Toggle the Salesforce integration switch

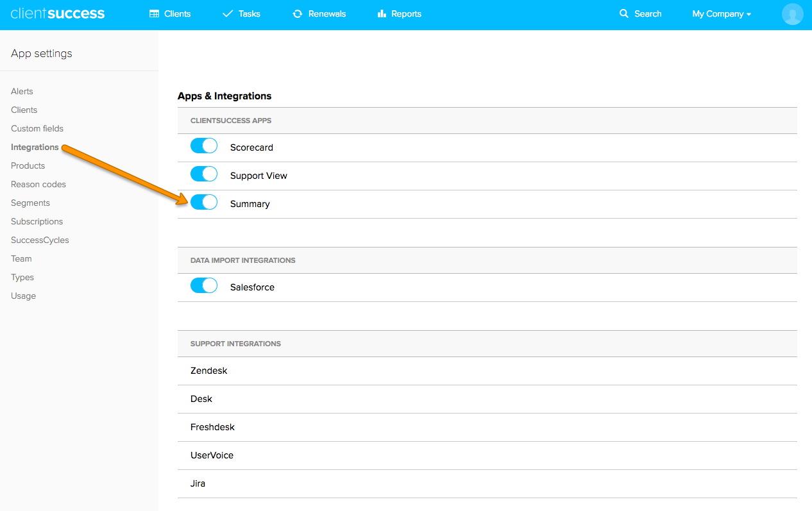tap(204, 286)
